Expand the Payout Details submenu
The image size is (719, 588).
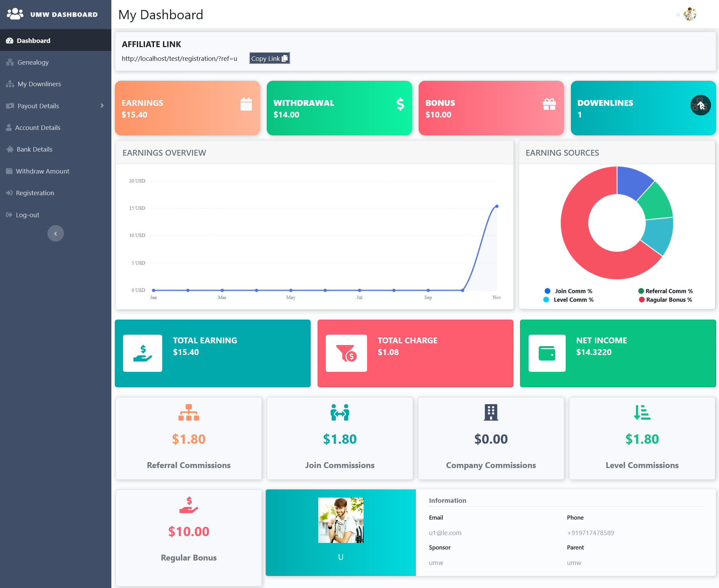click(102, 106)
